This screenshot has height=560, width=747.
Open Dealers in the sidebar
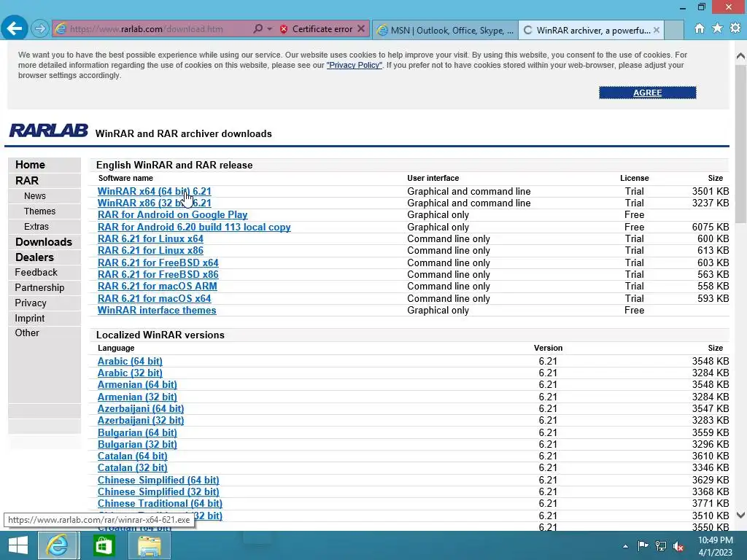34,257
